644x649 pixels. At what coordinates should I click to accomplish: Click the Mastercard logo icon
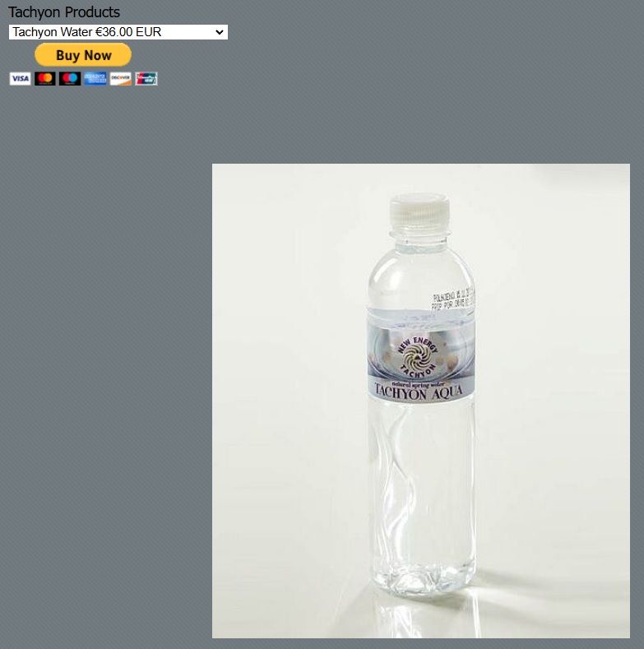tap(44, 79)
